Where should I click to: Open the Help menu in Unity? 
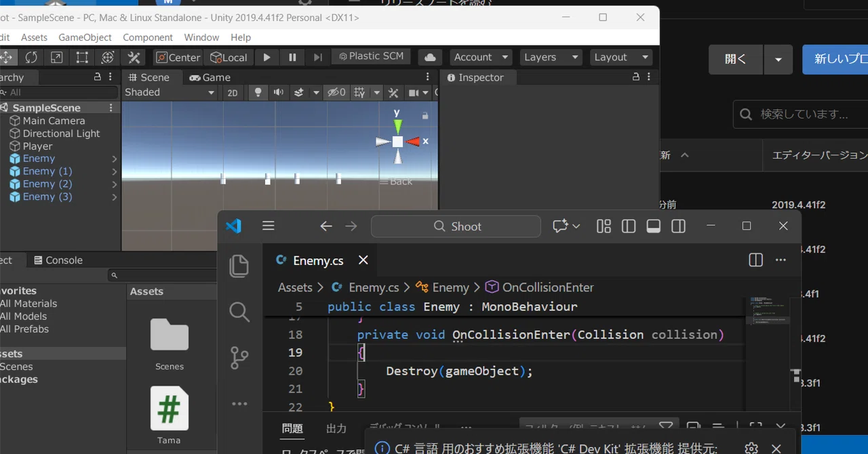[241, 37]
